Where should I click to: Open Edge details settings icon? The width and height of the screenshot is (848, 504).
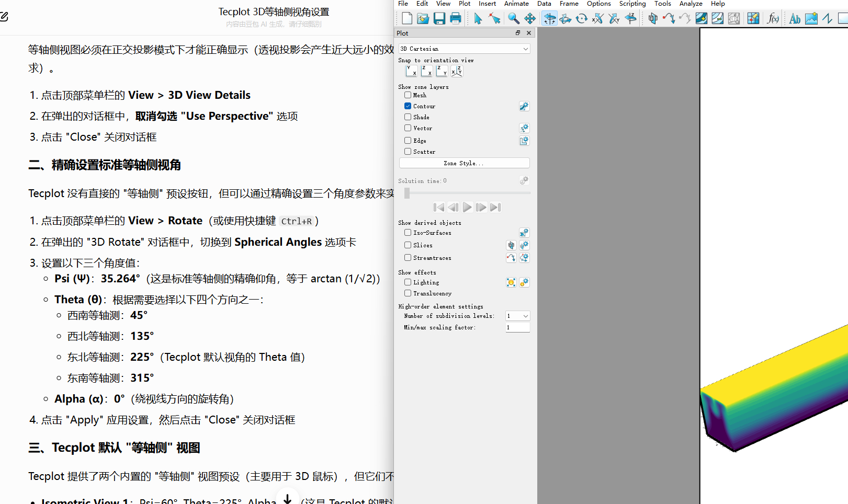[x=524, y=141]
